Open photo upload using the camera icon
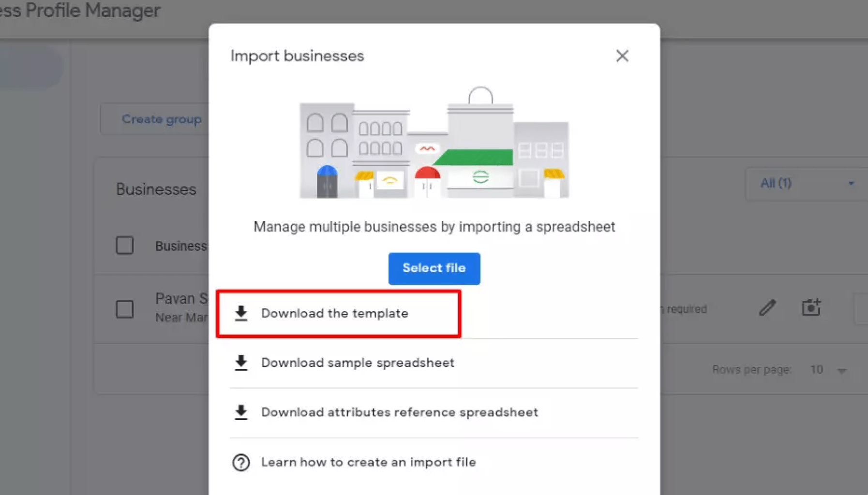Screen dimensions: 868x495 click(x=811, y=307)
